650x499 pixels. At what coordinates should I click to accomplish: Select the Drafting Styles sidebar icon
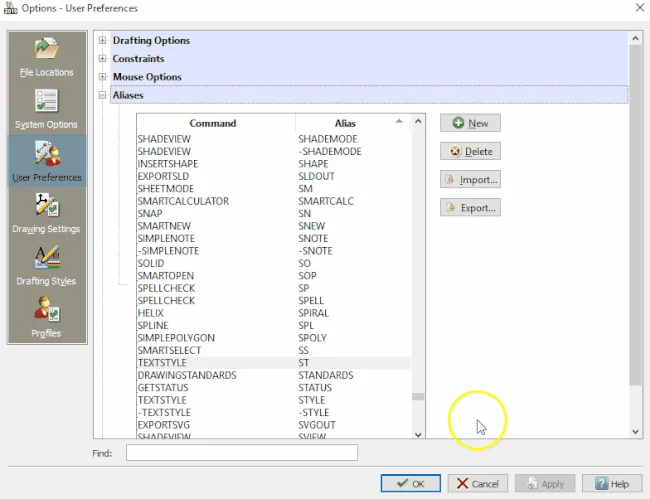46,264
